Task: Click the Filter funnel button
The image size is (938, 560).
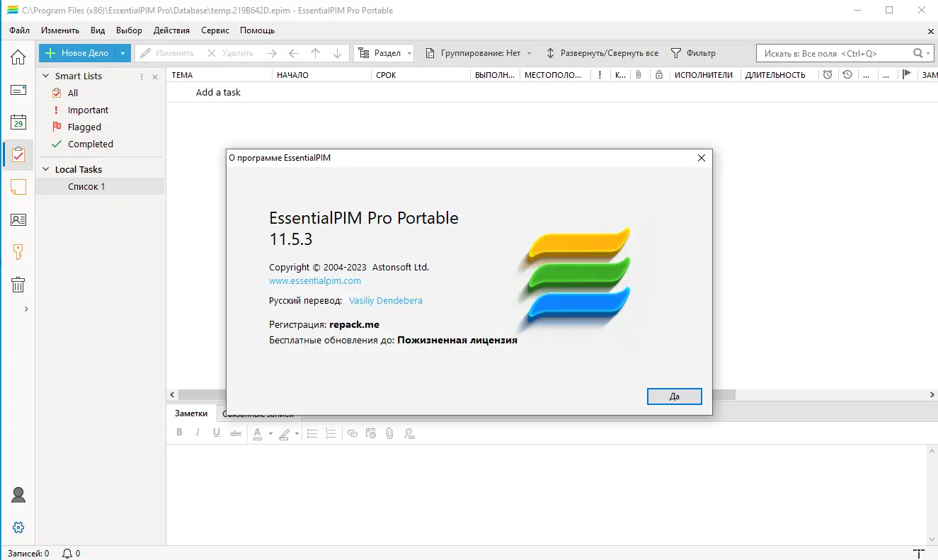Action: click(x=693, y=53)
